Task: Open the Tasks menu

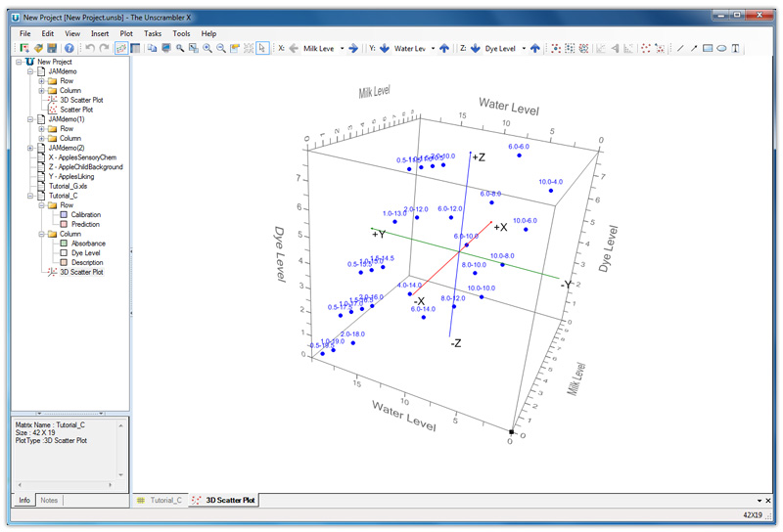Action: pyautogui.click(x=153, y=33)
